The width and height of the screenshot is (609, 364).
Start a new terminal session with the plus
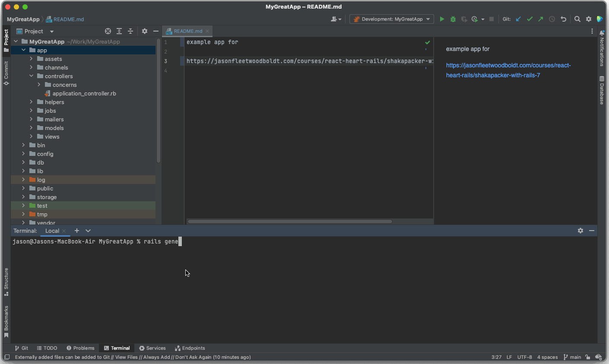[x=76, y=231]
